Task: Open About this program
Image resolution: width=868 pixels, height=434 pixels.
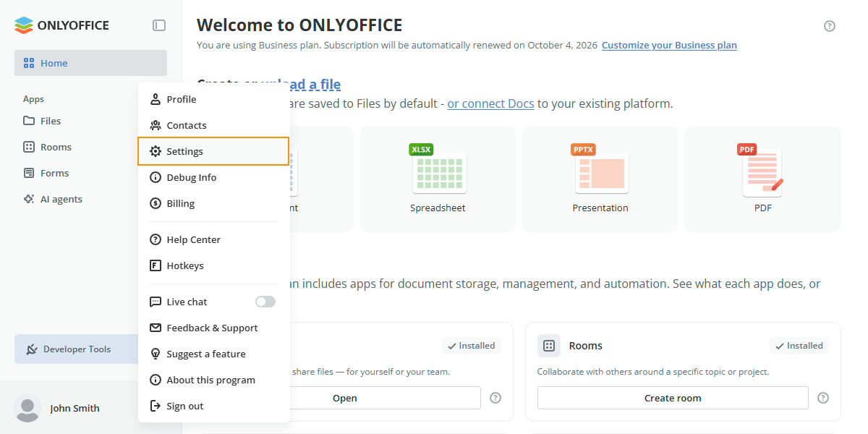Action: tap(213, 380)
